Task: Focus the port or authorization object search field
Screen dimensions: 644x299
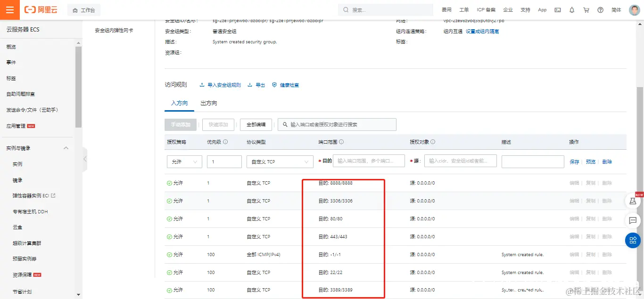Action: pos(337,124)
